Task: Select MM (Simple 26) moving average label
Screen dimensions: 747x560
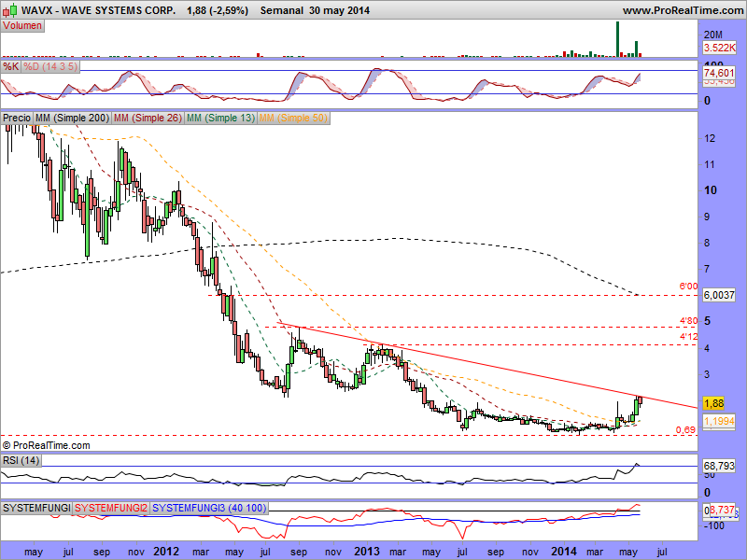Action: pyautogui.click(x=148, y=118)
